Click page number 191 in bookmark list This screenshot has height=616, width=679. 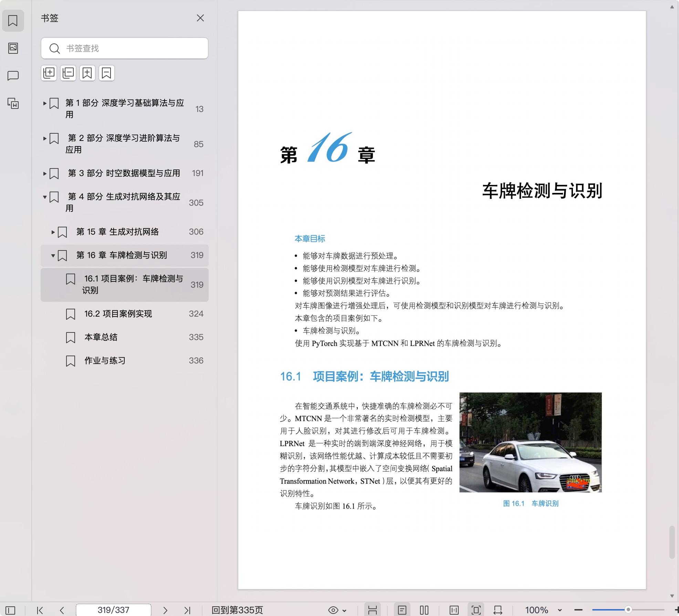tap(198, 173)
